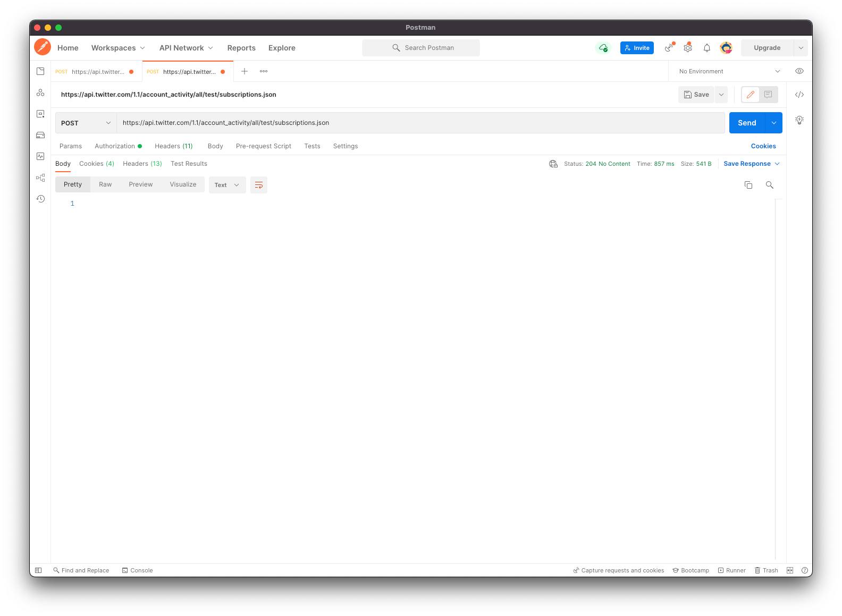Select the Visualize response view
This screenshot has height=616, width=842.
pos(183,184)
